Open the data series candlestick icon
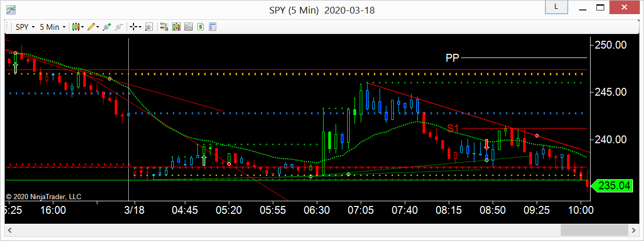 pos(176,27)
